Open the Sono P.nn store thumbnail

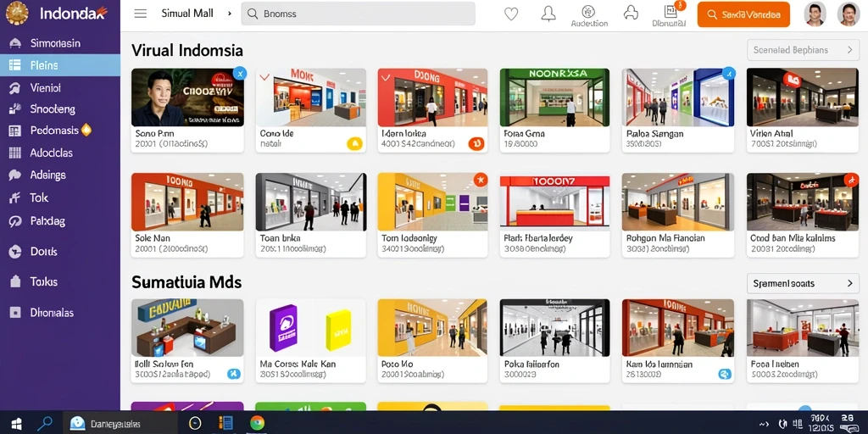pos(187,98)
